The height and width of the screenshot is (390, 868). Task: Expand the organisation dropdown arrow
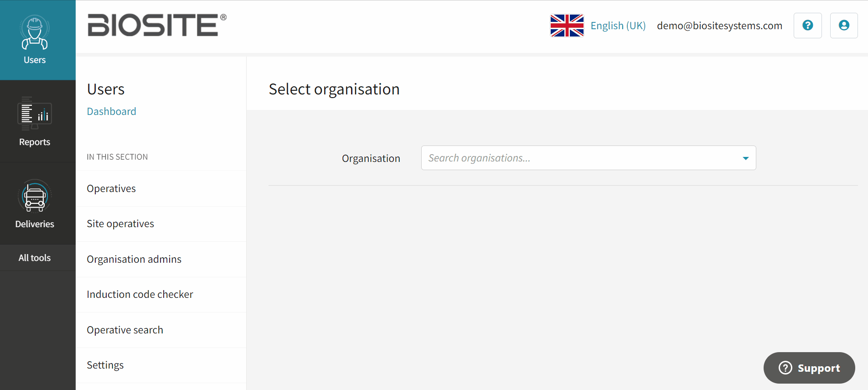pos(745,158)
